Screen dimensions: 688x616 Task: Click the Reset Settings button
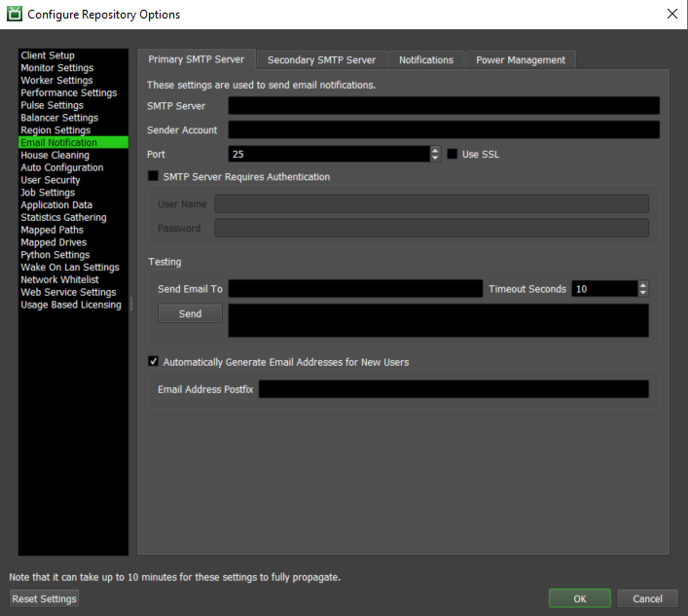(x=45, y=598)
